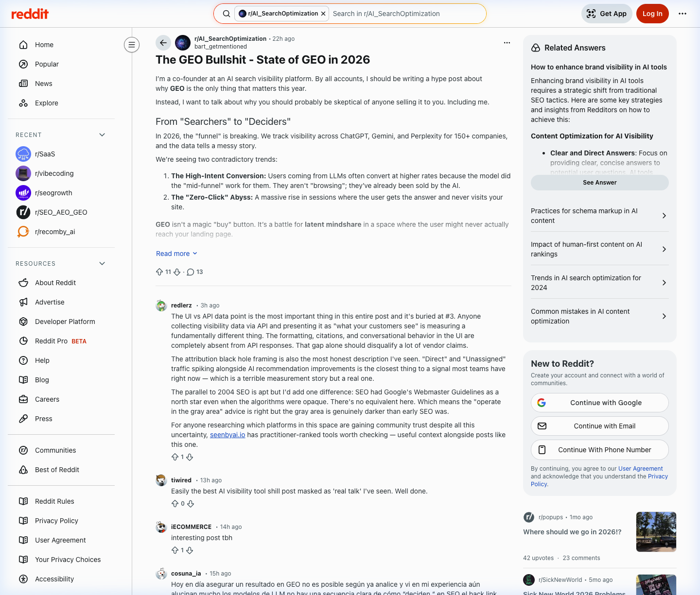
Task: Click the Reddit logo
Action: [x=30, y=14]
